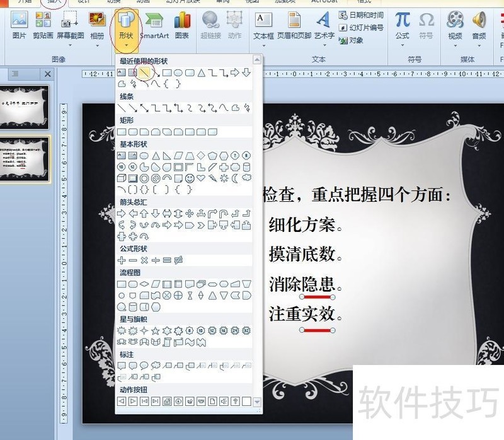Choose the left arrow in 箭头总汇

click(x=133, y=214)
